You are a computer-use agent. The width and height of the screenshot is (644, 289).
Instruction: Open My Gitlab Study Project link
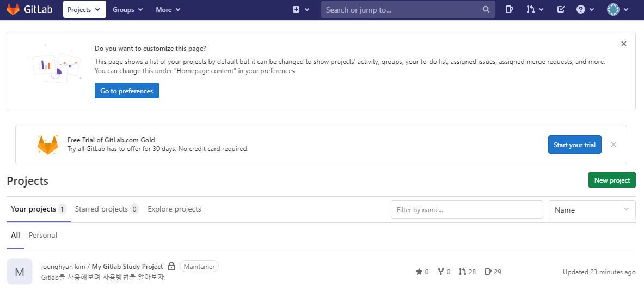coord(127,266)
